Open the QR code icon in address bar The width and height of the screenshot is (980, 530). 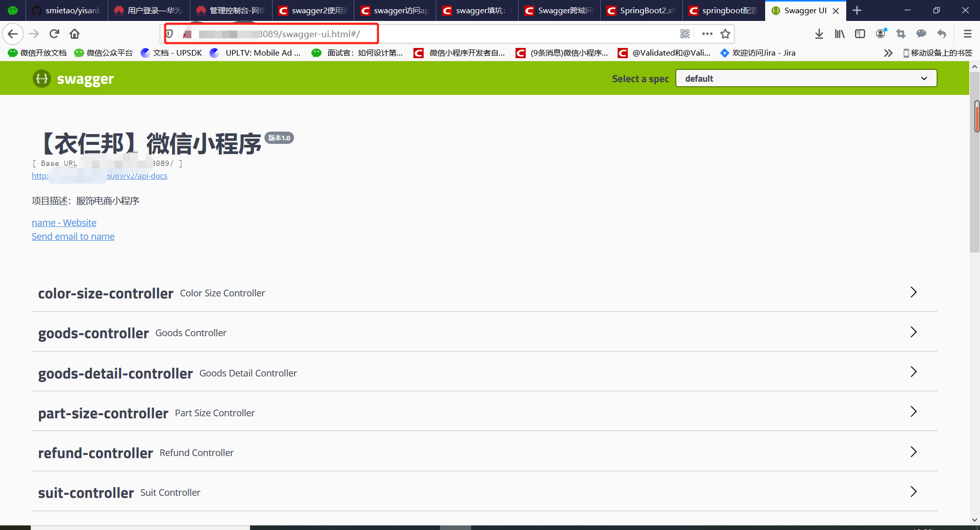685,34
